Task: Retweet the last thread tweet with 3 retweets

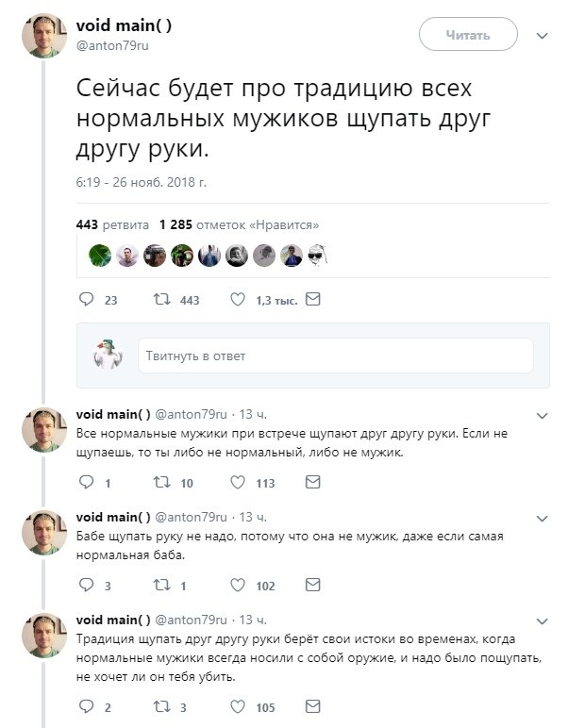Action: coord(161,707)
